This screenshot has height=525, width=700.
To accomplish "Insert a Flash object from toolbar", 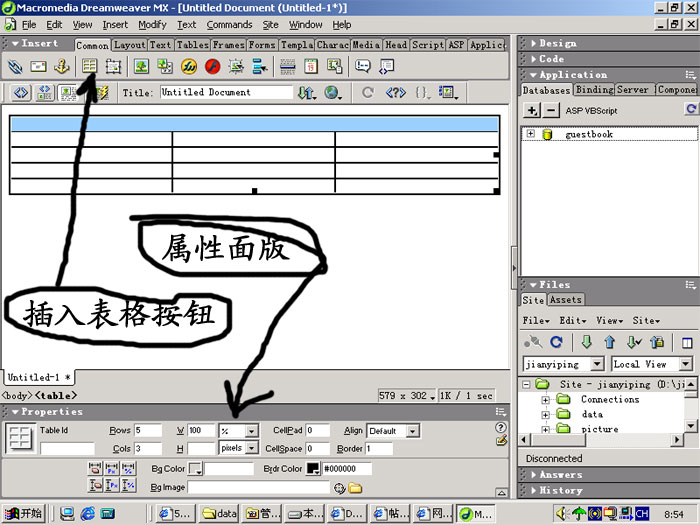I will (212, 66).
